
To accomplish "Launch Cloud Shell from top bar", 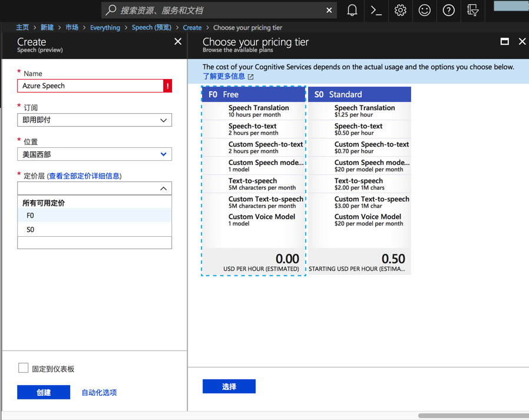I will click(x=376, y=11).
